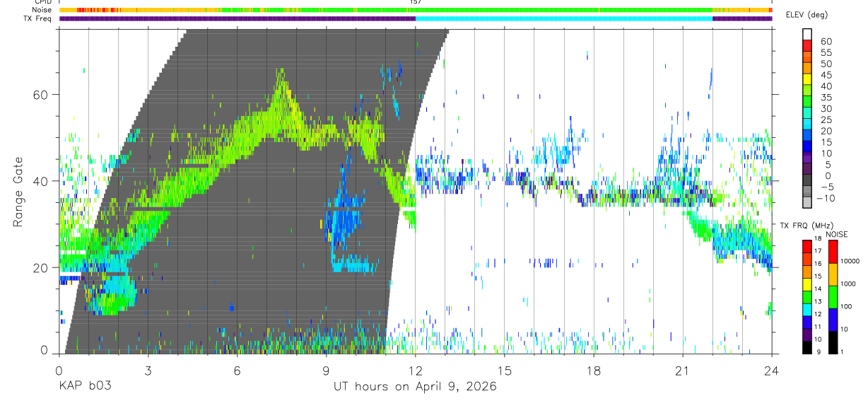Select the black bottom segment of the NOISE bar

pos(833,342)
